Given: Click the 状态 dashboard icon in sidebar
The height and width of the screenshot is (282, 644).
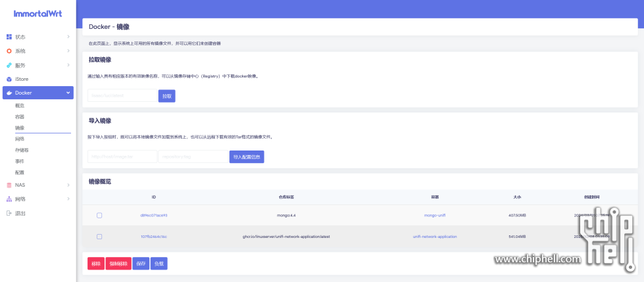Looking at the screenshot, I should 9,37.
